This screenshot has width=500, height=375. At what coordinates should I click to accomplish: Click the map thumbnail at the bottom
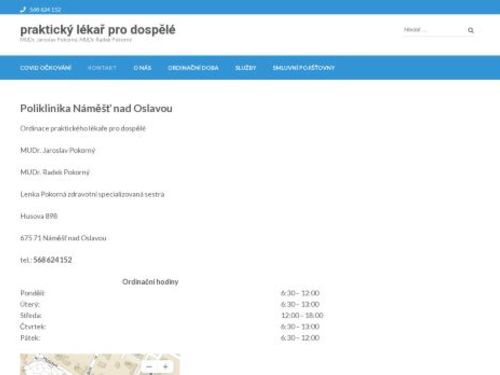click(100, 364)
